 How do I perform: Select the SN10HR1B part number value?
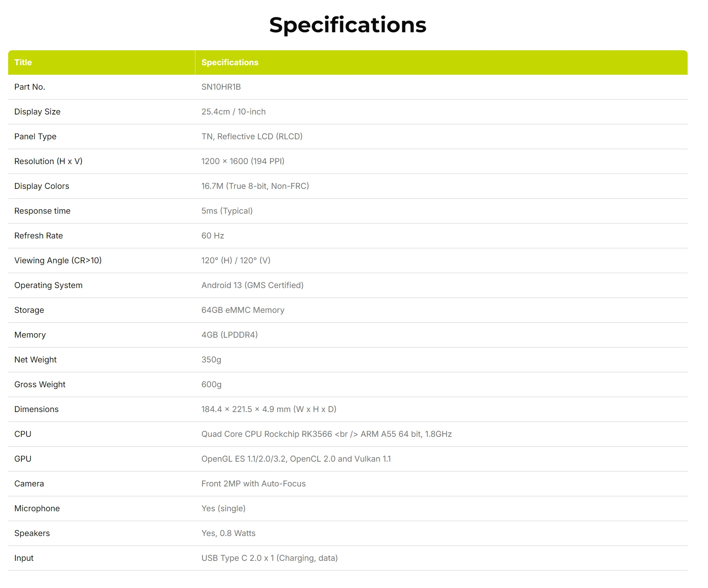(221, 87)
